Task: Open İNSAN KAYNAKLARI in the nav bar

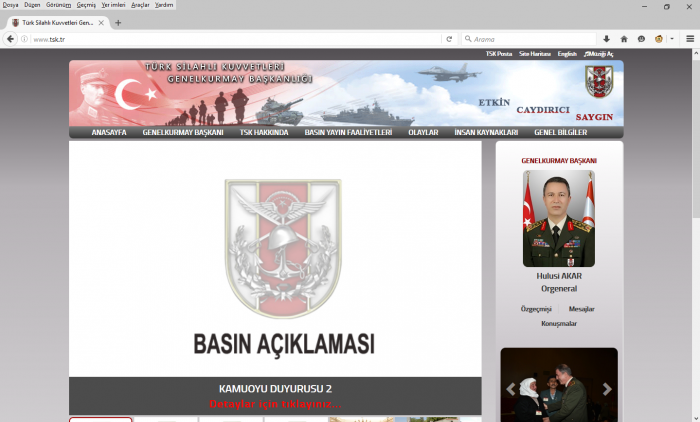Action: (x=486, y=132)
